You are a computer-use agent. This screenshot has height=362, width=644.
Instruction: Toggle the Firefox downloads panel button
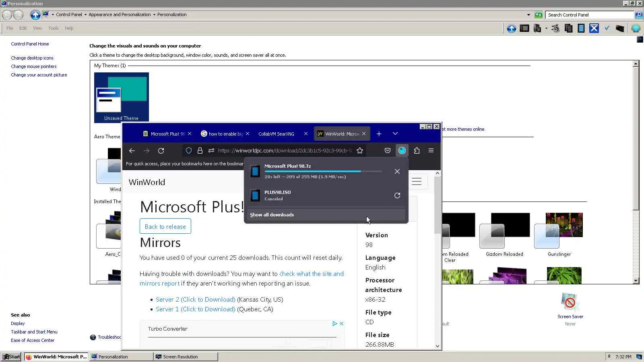[x=402, y=150]
